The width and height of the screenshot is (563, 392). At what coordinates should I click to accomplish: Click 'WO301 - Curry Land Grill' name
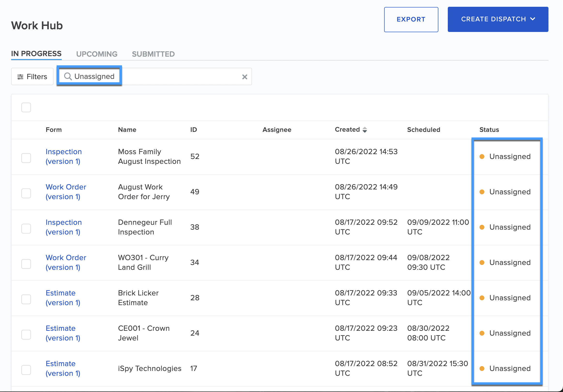[143, 263]
